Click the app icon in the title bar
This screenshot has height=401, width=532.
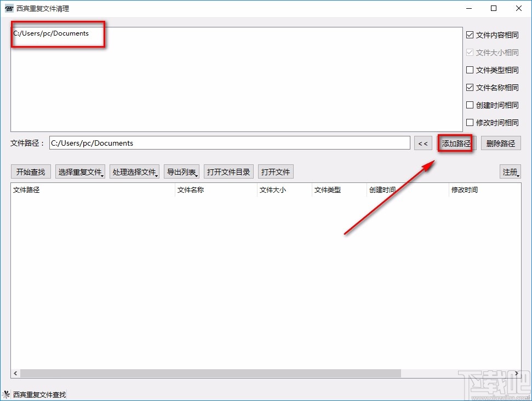[x=9, y=8]
